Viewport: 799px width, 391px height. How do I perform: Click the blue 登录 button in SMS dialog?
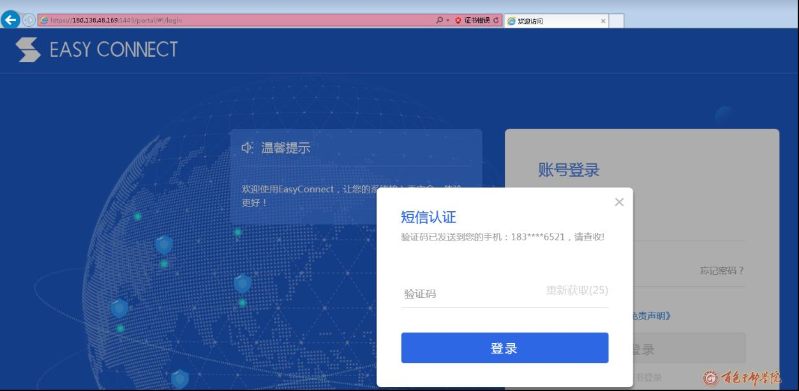click(x=504, y=348)
